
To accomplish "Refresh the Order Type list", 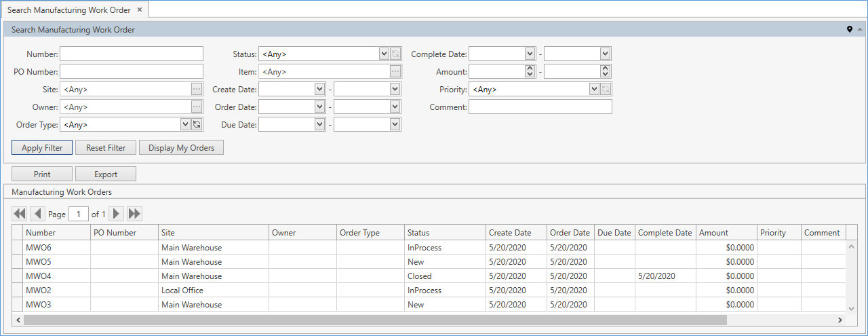I will click(x=197, y=124).
